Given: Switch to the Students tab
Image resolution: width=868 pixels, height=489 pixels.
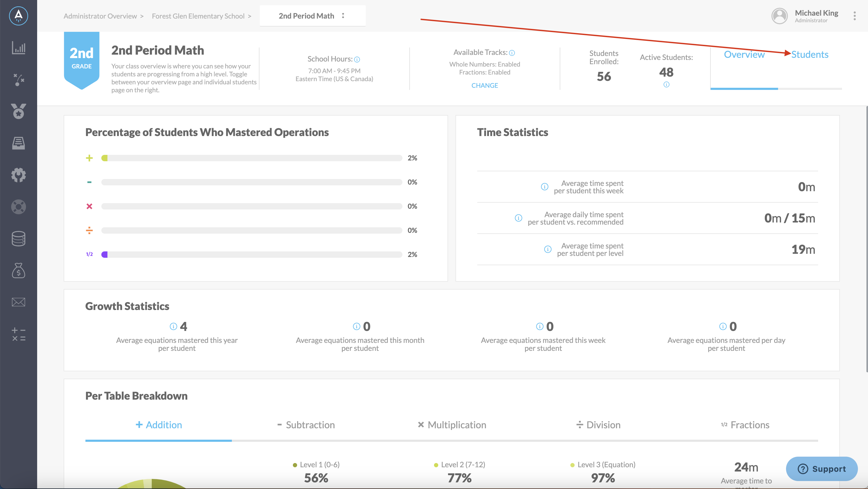Looking at the screenshot, I should 810,55.
